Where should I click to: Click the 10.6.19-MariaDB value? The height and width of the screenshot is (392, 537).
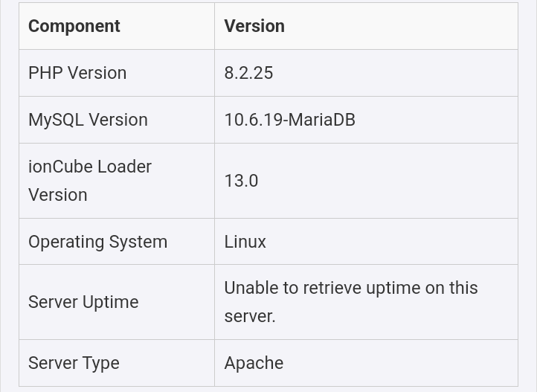click(289, 120)
